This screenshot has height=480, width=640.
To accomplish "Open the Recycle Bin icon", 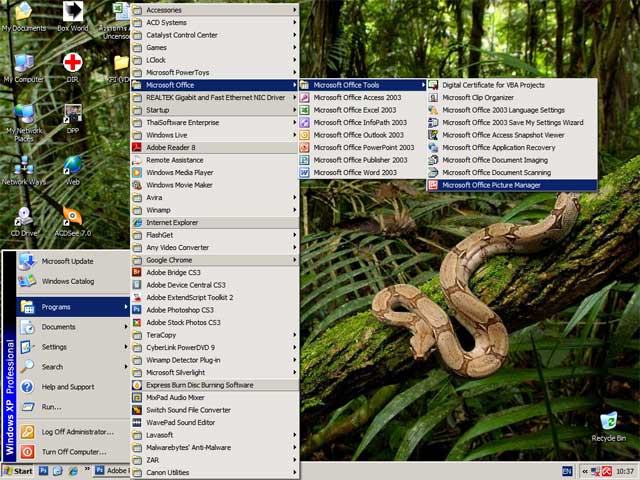I will click(x=608, y=423).
